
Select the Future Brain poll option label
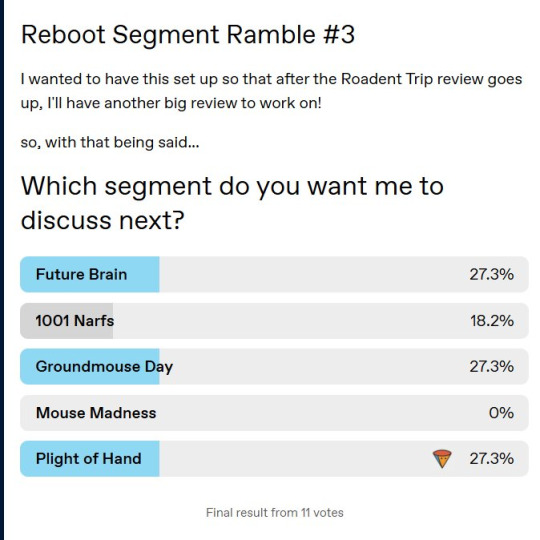click(x=81, y=274)
